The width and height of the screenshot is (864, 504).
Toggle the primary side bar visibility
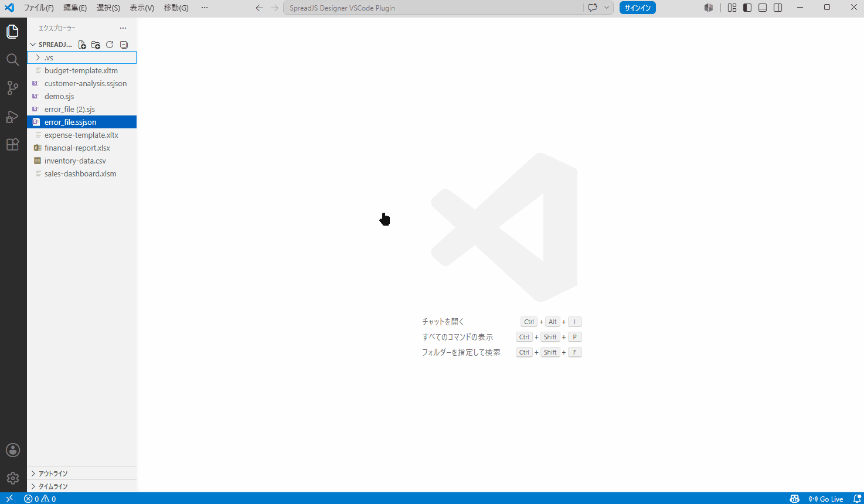pos(747,8)
